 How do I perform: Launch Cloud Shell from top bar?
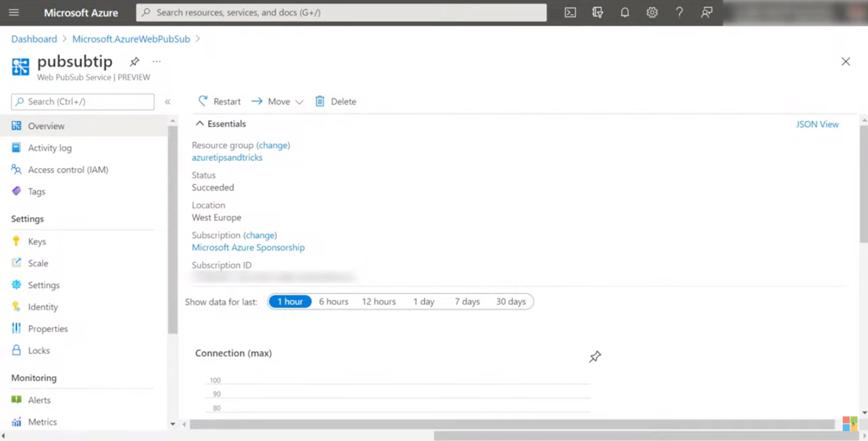pyautogui.click(x=570, y=12)
